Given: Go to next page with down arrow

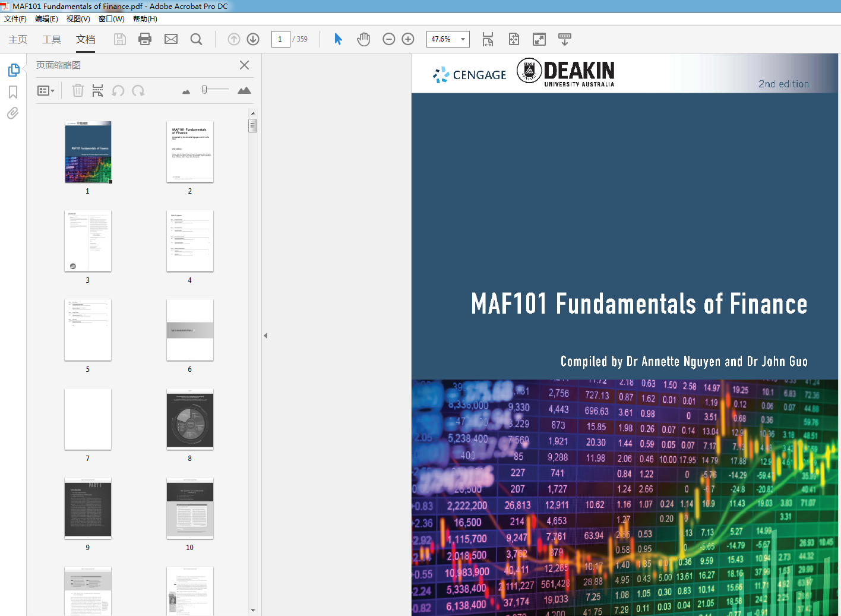Looking at the screenshot, I should pos(253,39).
